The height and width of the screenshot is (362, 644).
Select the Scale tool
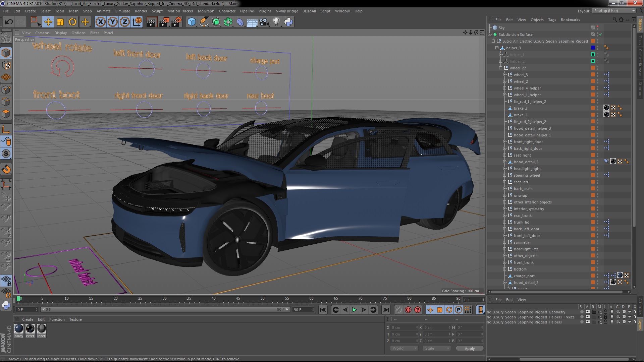pyautogui.click(x=60, y=22)
